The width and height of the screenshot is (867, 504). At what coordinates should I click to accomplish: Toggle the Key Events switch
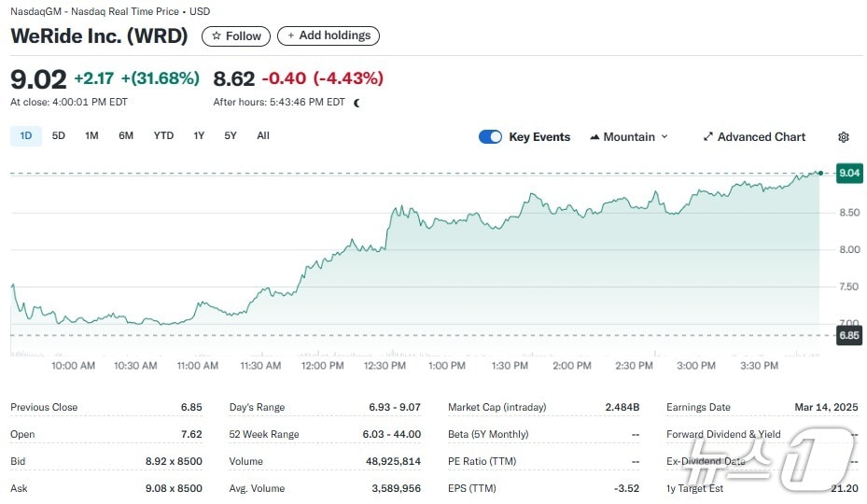490,137
